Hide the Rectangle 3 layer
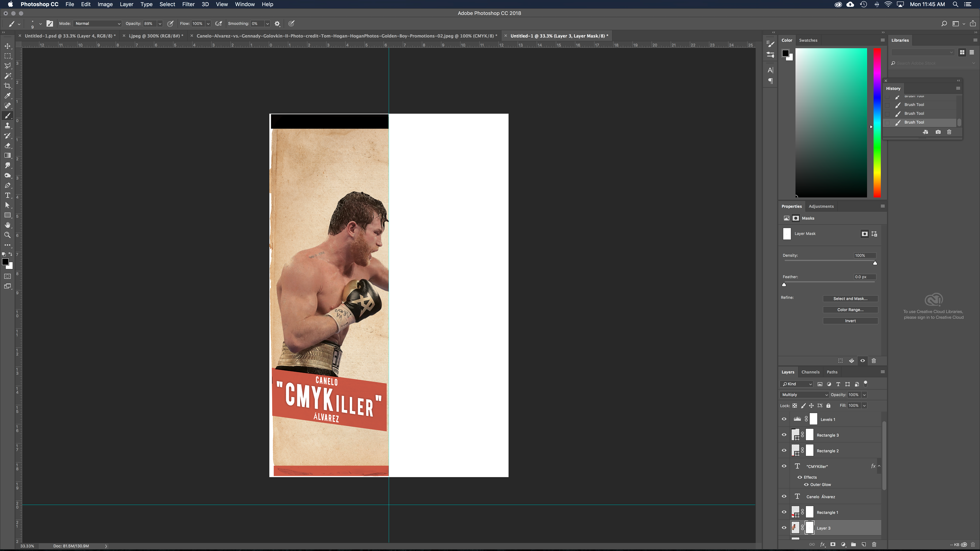Viewport: 980px width, 551px height. click(784, 435)
